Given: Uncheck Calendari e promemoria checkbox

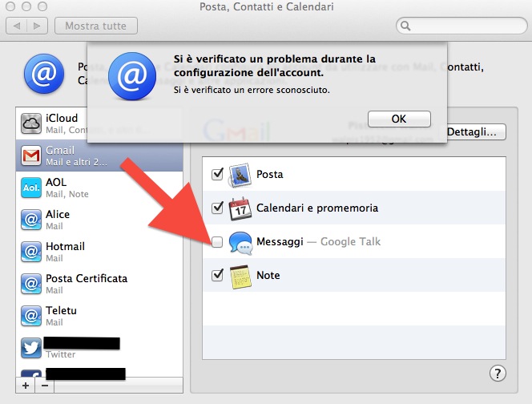Looking at the screenshot, I should (x=217, y=208).
